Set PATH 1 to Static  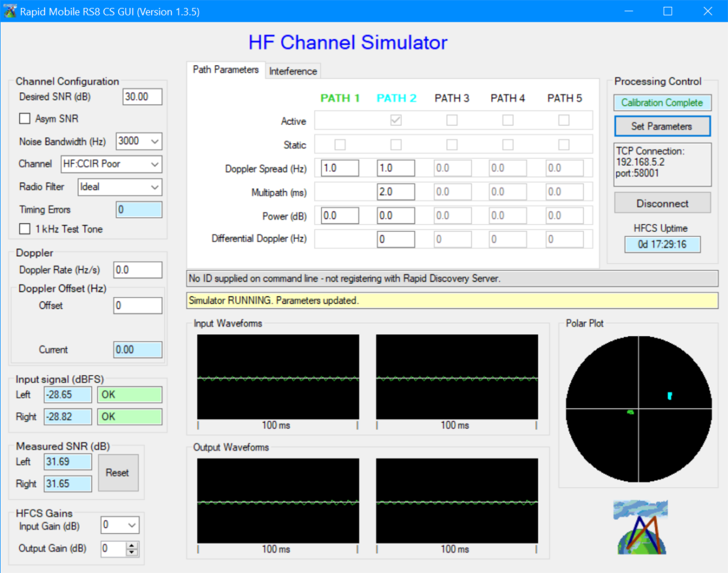[340, 144]
